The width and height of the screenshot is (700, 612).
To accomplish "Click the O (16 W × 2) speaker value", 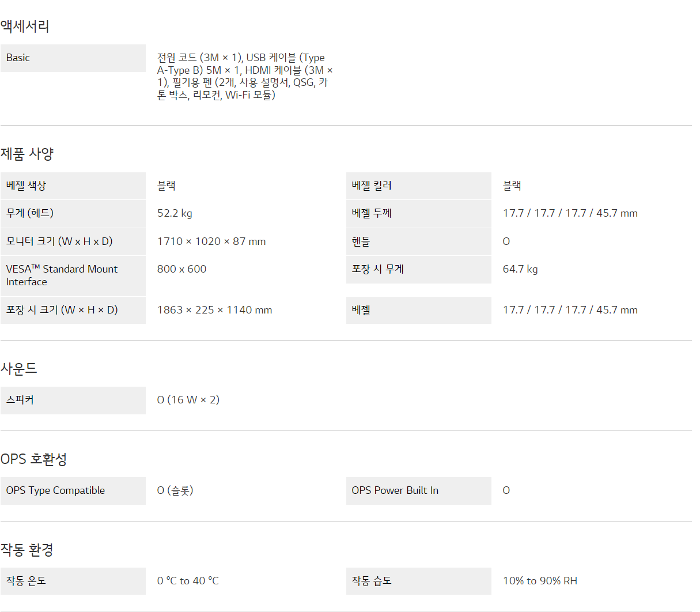I will tap(188, 400).
